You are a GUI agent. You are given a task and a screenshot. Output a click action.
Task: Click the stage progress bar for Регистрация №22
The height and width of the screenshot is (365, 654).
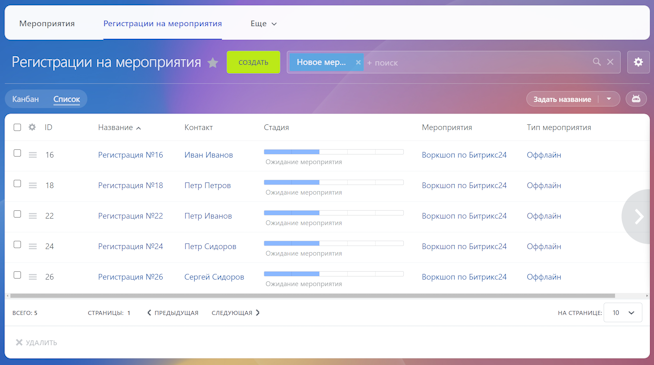[334, 213]
